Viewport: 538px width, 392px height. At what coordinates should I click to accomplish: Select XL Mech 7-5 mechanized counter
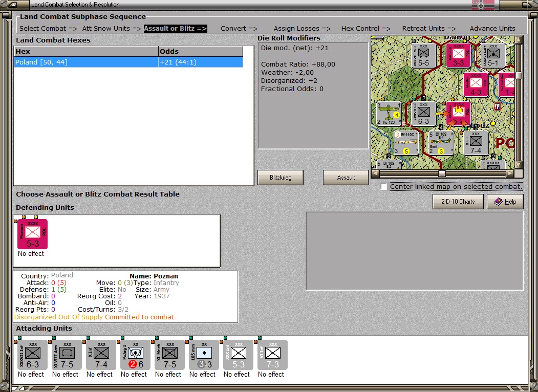pyautogui.click(x=169, y=355)
